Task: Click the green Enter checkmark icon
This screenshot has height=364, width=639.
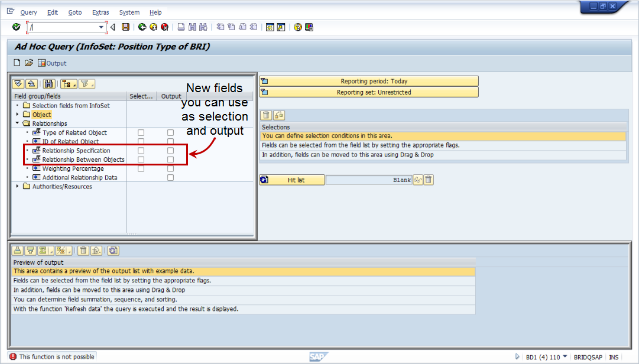Action: [x=17, y=27]
